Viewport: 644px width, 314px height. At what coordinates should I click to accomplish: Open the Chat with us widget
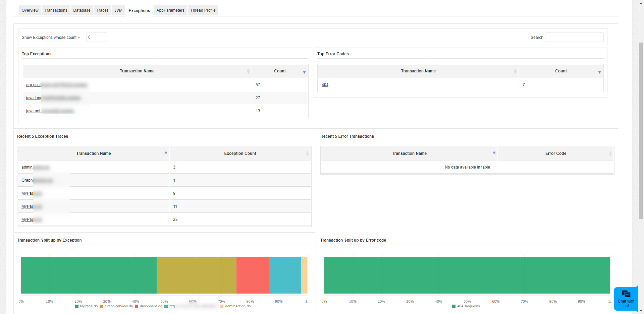pos(626,299)
